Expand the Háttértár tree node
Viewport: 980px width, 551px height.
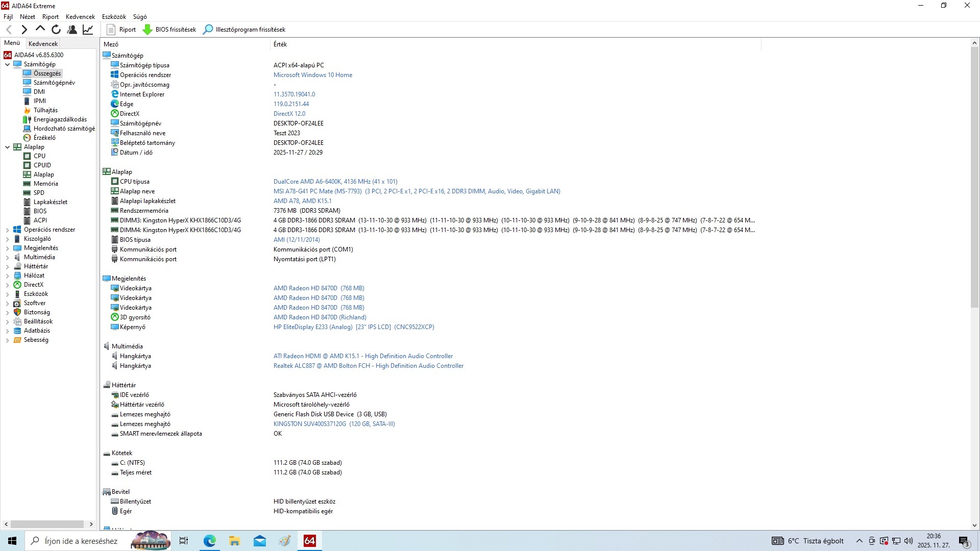(8, 266)
